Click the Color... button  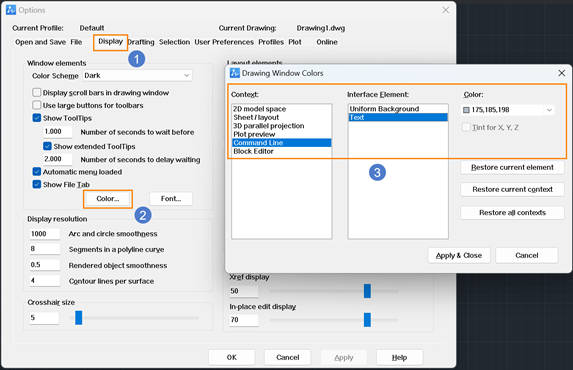[x=108, y=199]
